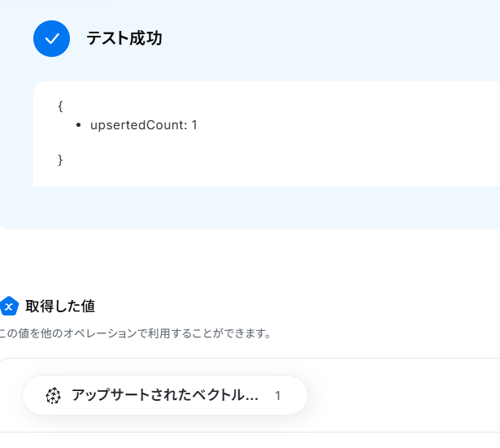Click the number 1 inside the vector chip
The height and width of the screenshot is (448, 500).
278,396
